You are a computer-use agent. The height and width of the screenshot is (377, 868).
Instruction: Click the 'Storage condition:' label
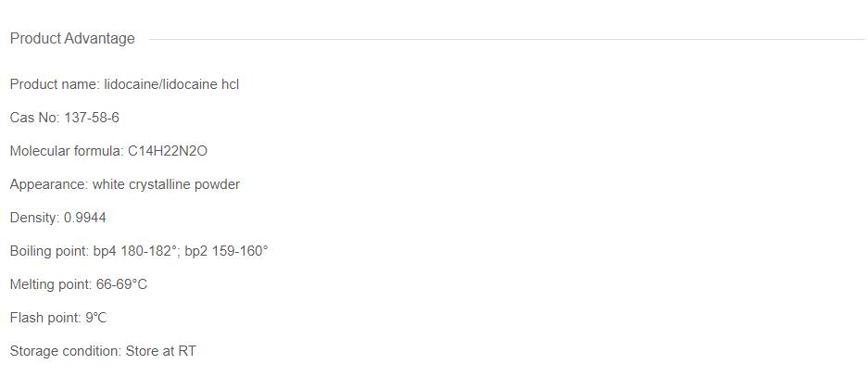(x=66, y=351)
